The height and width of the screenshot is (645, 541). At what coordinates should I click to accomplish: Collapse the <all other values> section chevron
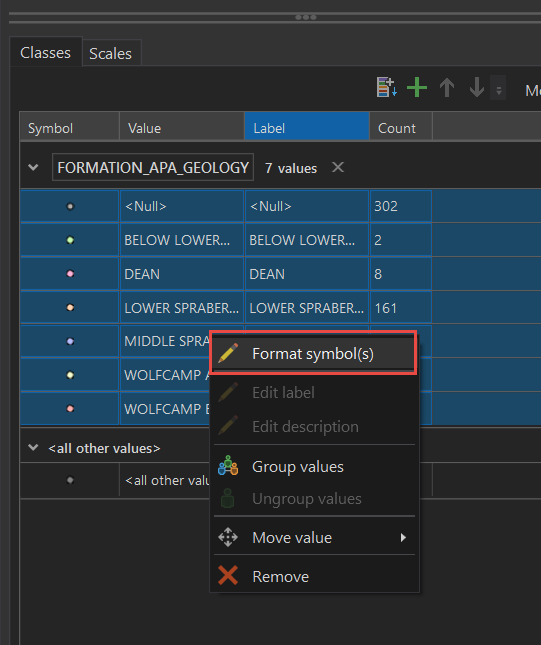pyautogui.click(x=33, y=448)
